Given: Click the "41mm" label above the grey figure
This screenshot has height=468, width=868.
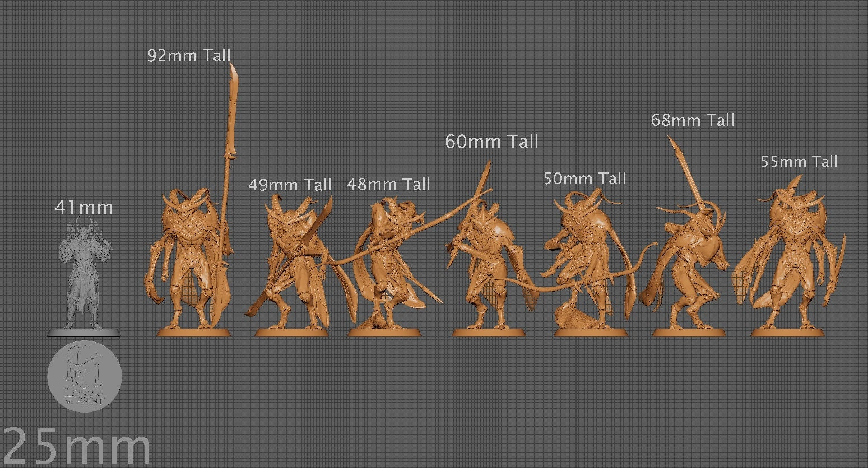Looking at the screenshot, I should tap(84, 208).
